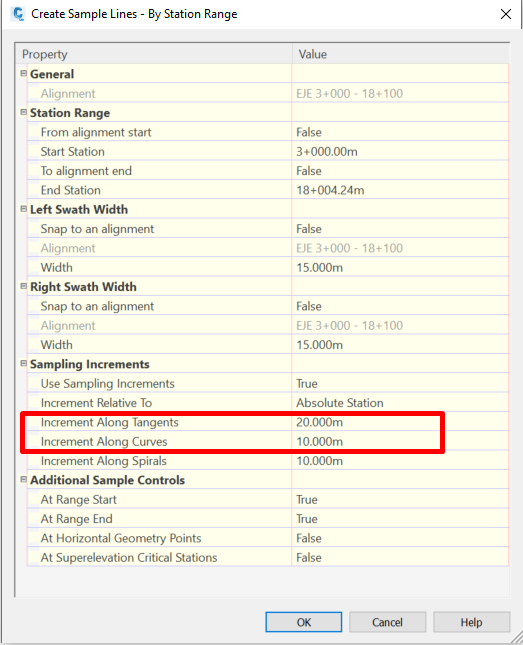Viewport: 523px width, 645px height.
Task: Toggle From alignment start False value
Action: pos(400,132)
